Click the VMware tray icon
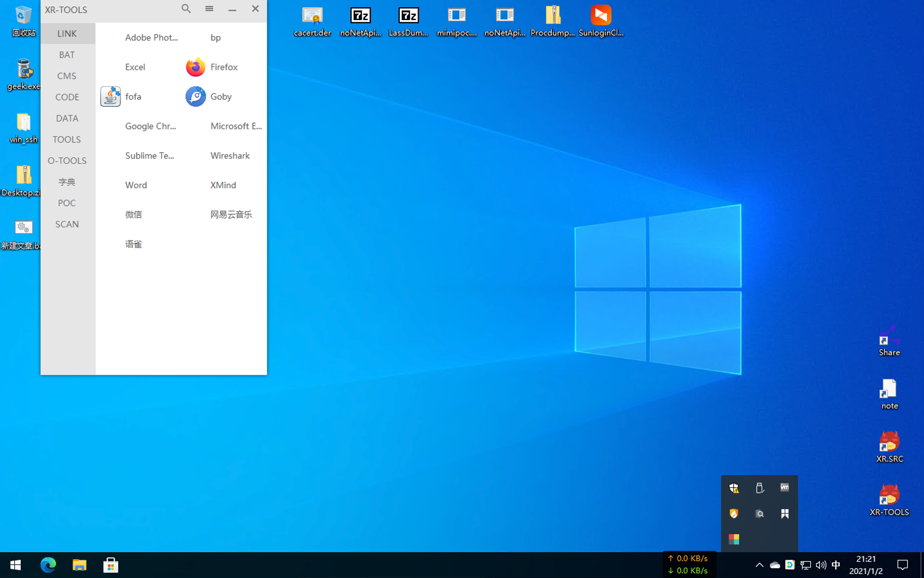924x578 pixels. point(785,487)
